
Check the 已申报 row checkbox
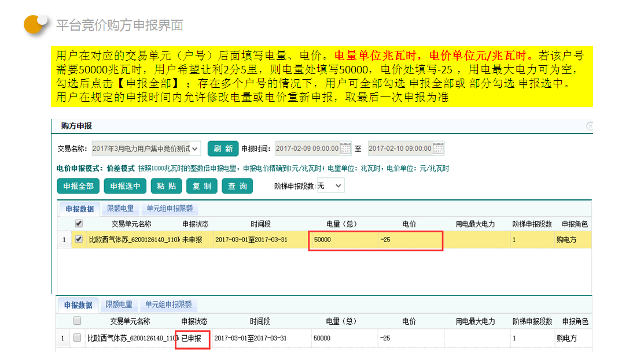click(77, 337)
